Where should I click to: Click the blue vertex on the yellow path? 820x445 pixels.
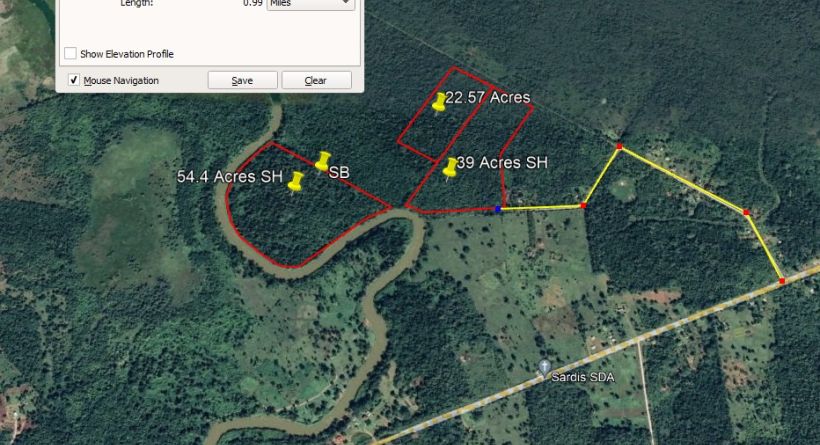click(498, 209)
